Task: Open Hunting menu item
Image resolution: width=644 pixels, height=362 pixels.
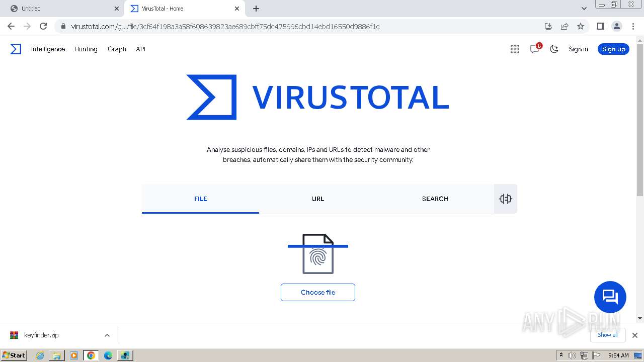Action: pos(86,49)
